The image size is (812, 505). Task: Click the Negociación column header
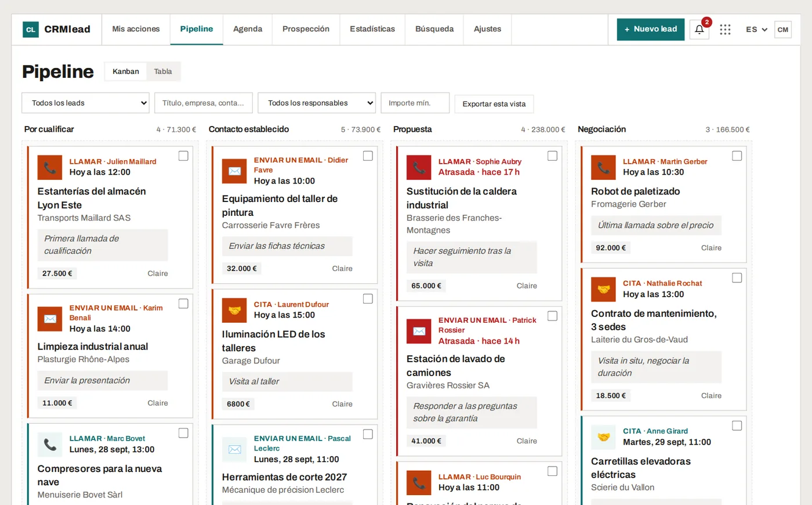pyautogui.click(x=601, y=129)
